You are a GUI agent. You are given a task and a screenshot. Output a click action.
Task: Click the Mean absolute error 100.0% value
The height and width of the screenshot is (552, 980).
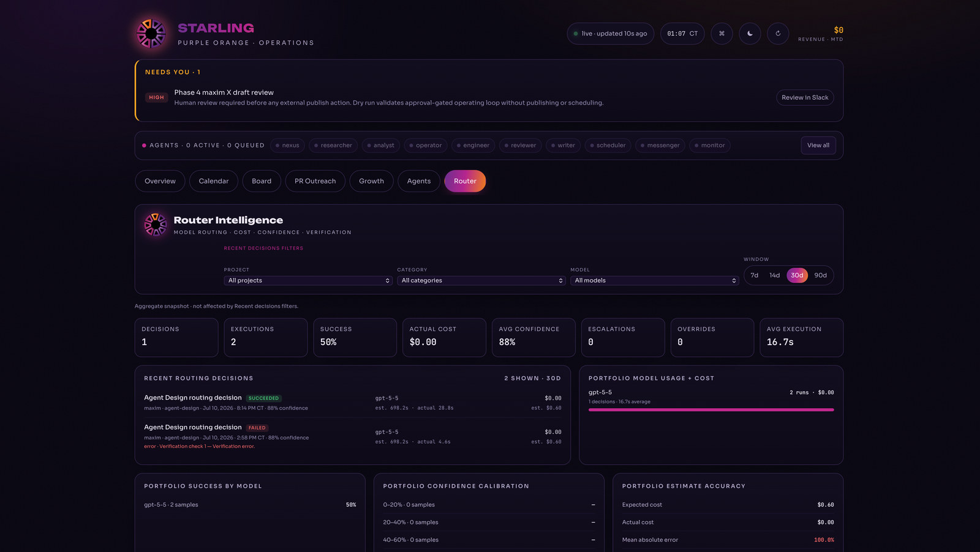tap(824, 540)
